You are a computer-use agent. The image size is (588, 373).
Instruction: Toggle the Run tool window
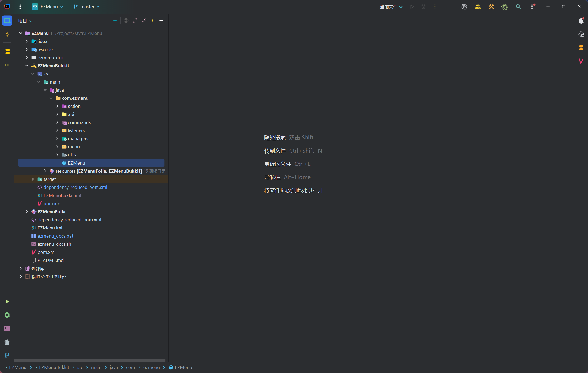click(7, 301)
